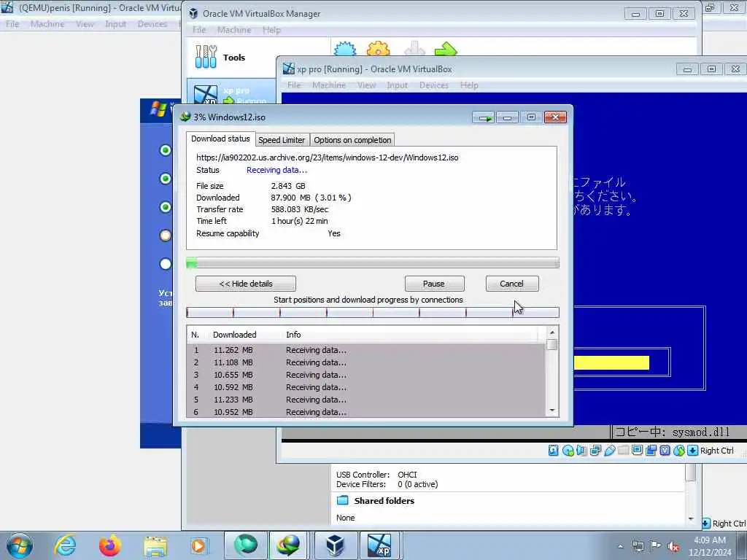The height and width of the screenshot is (560, 747).
Task: Click mouse integration indicator in xp pro status bar
Action: tap(679, 450)
